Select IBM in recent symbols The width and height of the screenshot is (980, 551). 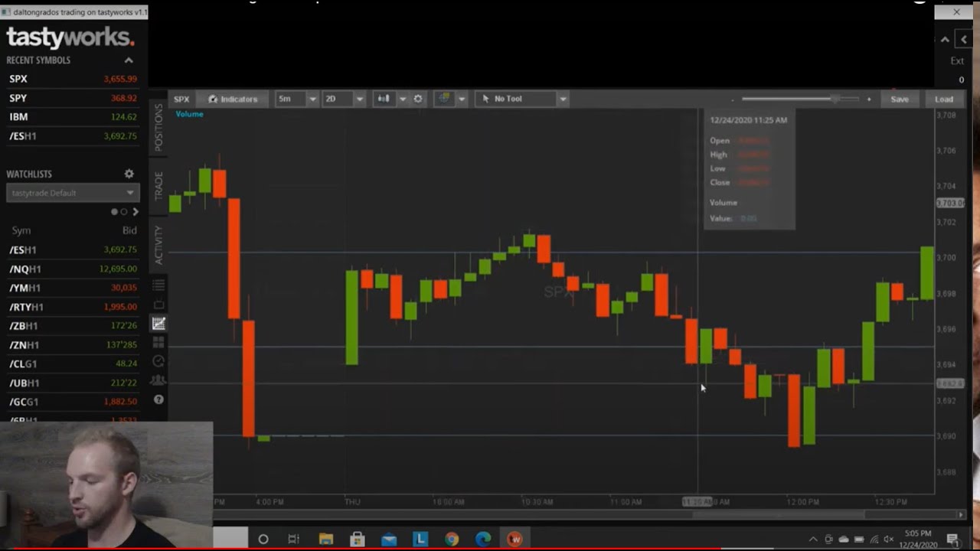[x=73, y=117]
